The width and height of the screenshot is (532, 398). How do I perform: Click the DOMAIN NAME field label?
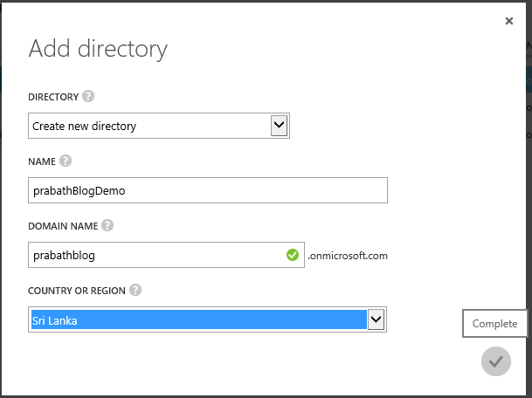(62, 226)
